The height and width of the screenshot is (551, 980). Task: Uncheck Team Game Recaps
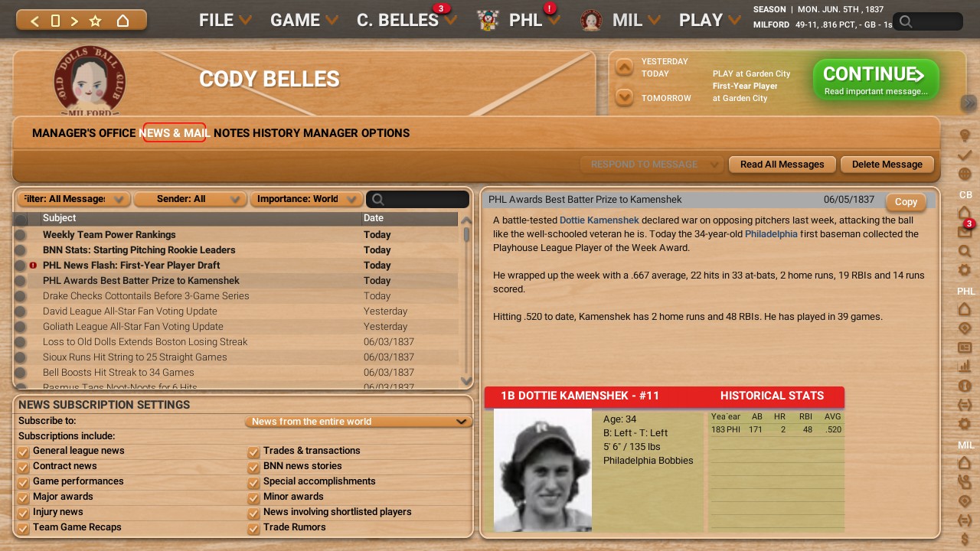pyautogui.click(x=23, y=528)
